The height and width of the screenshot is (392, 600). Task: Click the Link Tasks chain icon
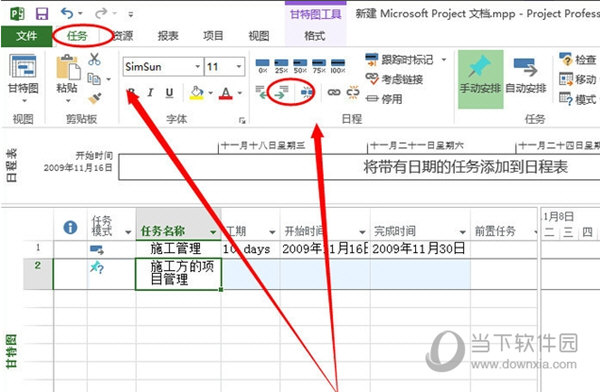click(x=334, y=92)
